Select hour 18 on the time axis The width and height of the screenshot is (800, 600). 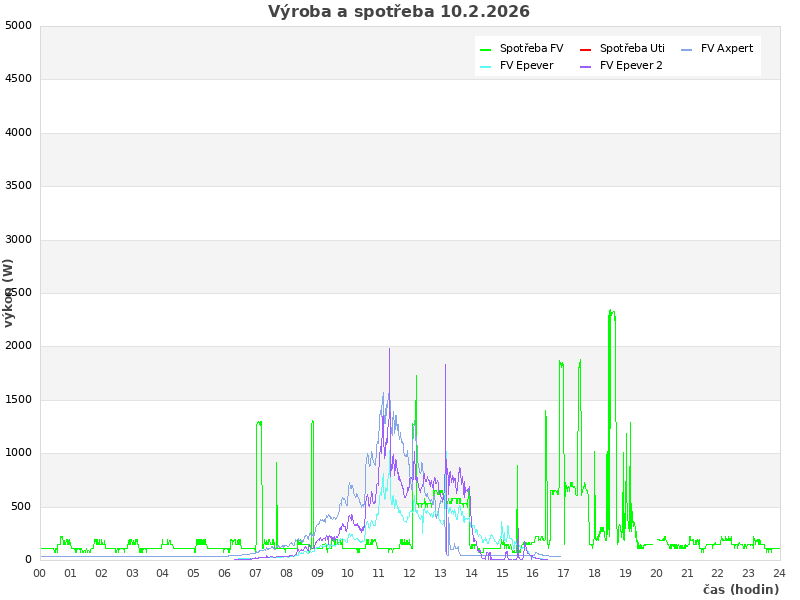pyautogui.click(x=594, y=573)
